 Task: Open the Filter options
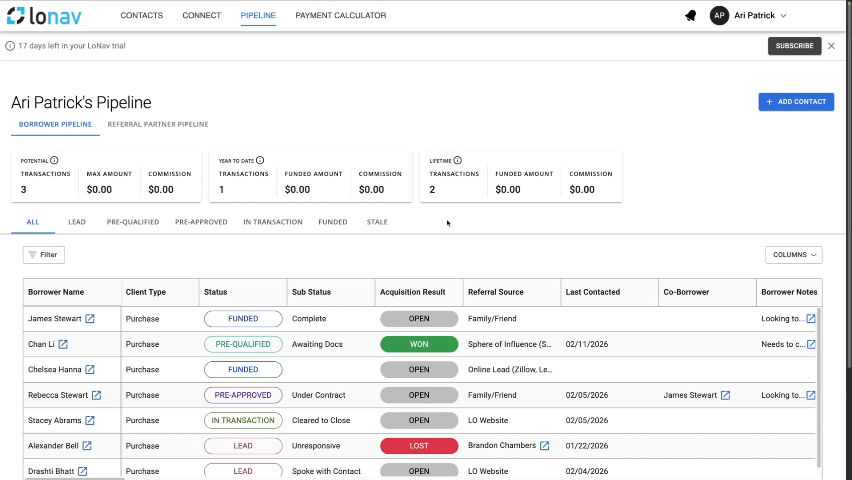(44, 255)
